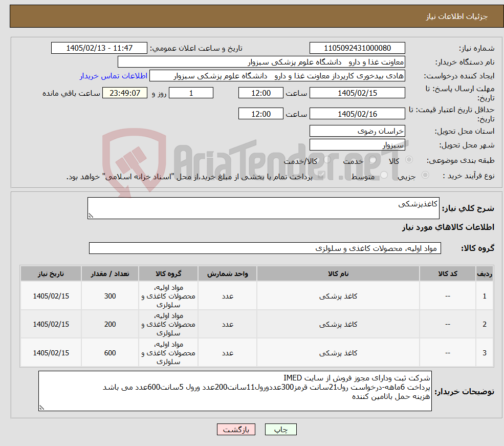Click the quantity 300 cell

coord(110,296)
